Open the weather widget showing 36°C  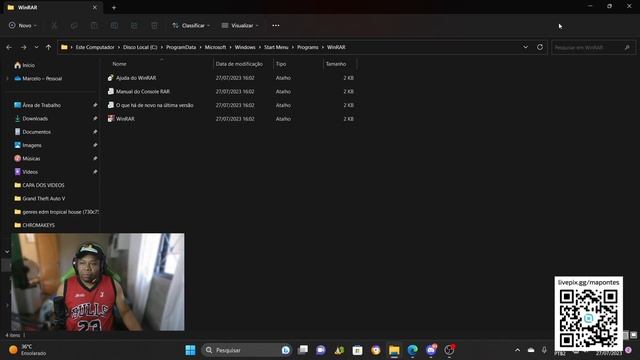(28, 350)
